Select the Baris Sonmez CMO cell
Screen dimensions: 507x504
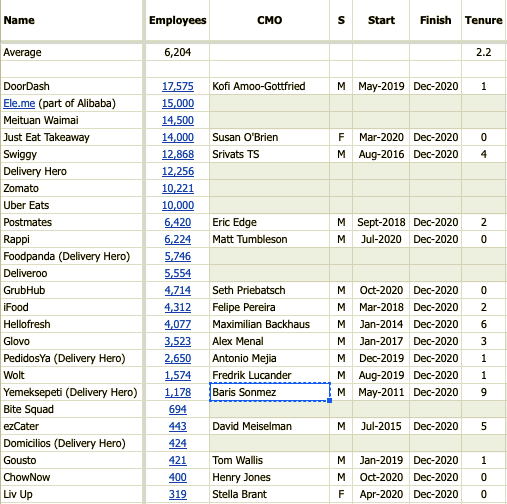270,392
